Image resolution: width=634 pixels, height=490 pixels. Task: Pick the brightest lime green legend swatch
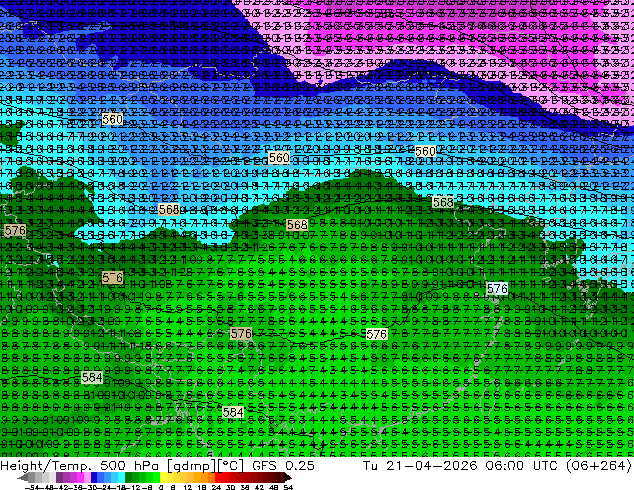click(156, 478)
